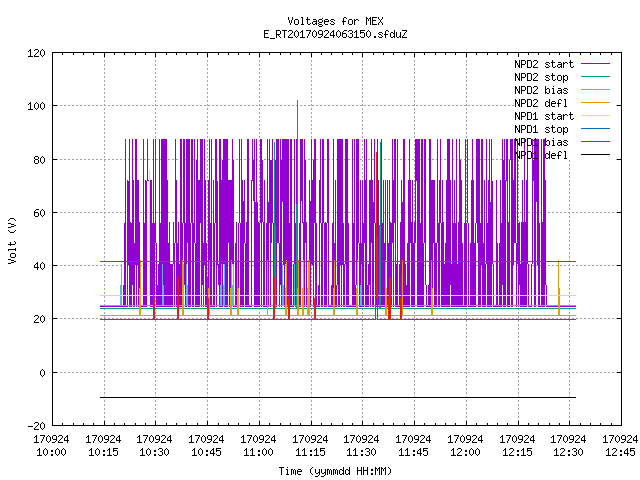Image resolution: width=640 pixels, height=480 pixels.
Task: Click the 'NPD1 stop' legend label
Action: [x=541, y=129]
